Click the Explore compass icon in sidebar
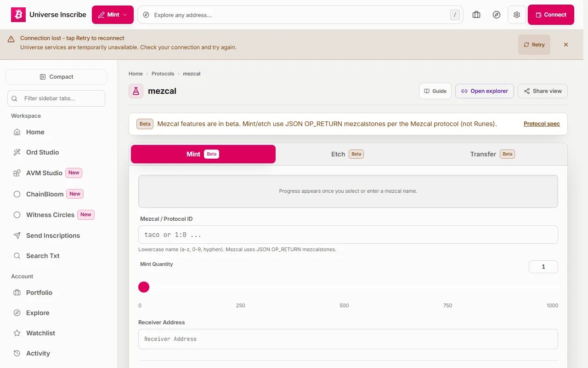This screenshot has width=588, height=368. pyautogui.click(x=17, y=313)
